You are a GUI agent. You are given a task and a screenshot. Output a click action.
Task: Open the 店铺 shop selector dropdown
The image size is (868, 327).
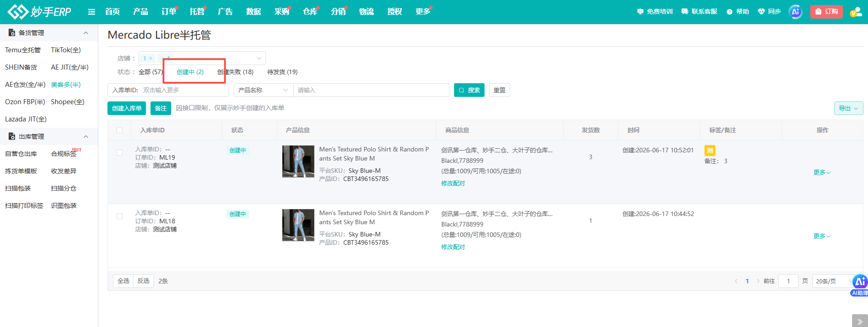202,58
